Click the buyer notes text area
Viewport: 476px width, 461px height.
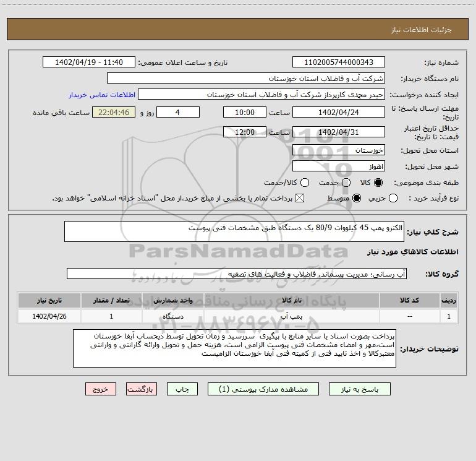pyautogui.click(x=234, y=348)
